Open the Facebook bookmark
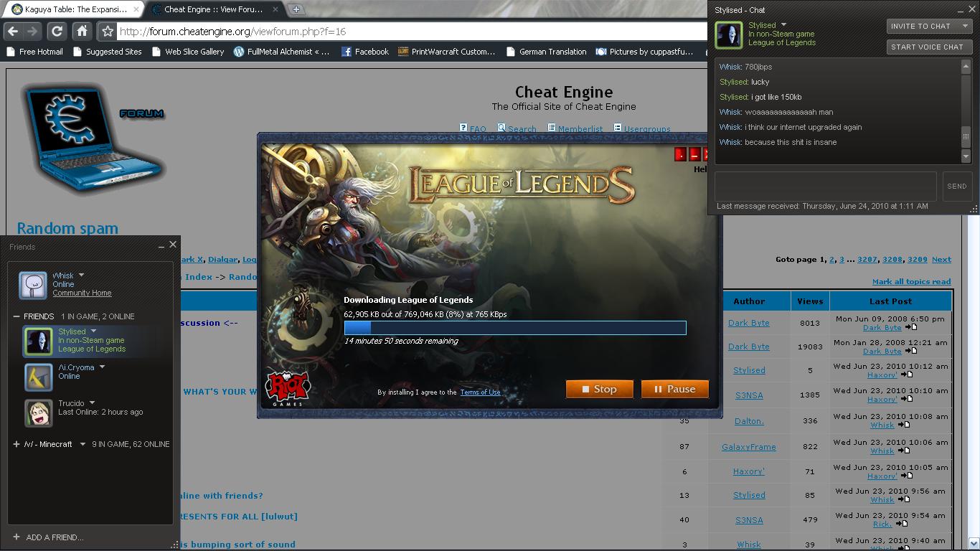The height and width of the screenshot is (551, 980). (364, 52)
